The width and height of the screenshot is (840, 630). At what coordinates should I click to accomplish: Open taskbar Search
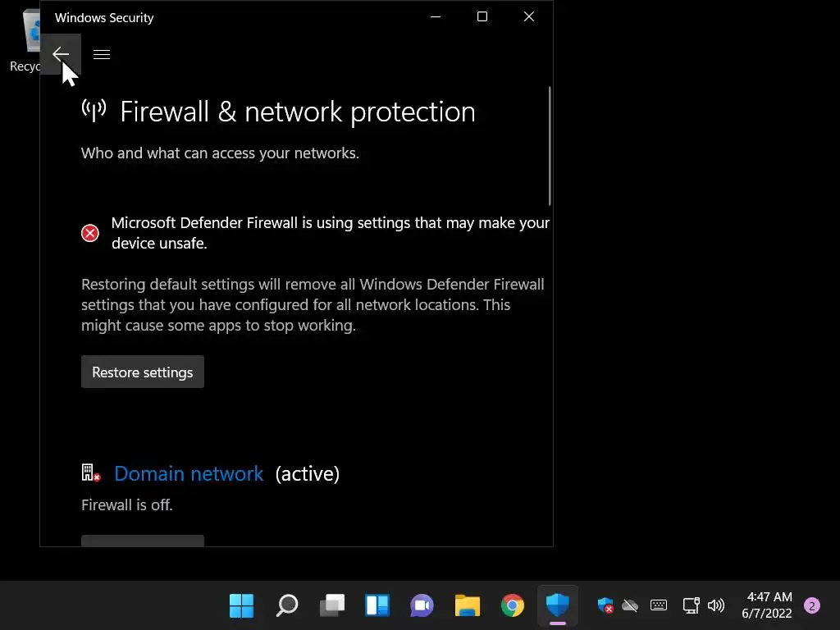click(x=287, y=606)
